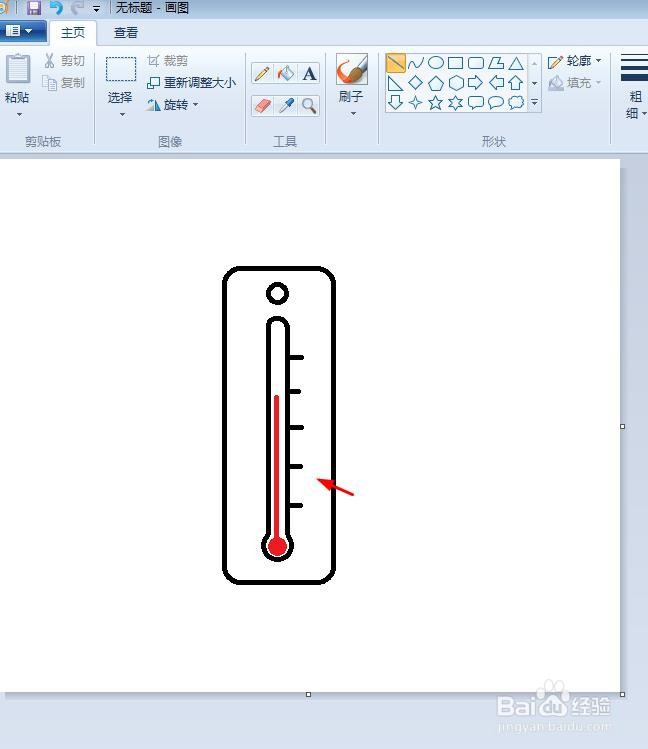Select the Diamond shape
Screen dimensions: 648x749
click(416, 83)
